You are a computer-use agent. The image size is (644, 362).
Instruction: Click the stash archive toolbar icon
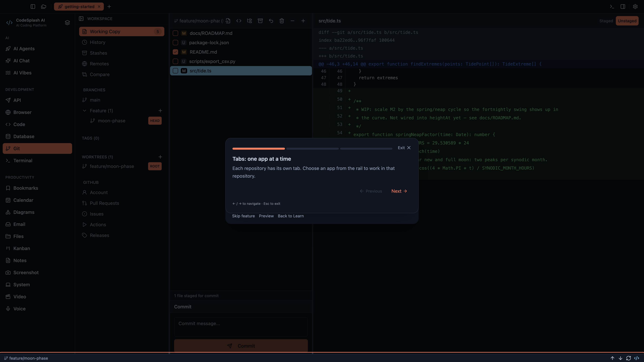pos(260,21)
